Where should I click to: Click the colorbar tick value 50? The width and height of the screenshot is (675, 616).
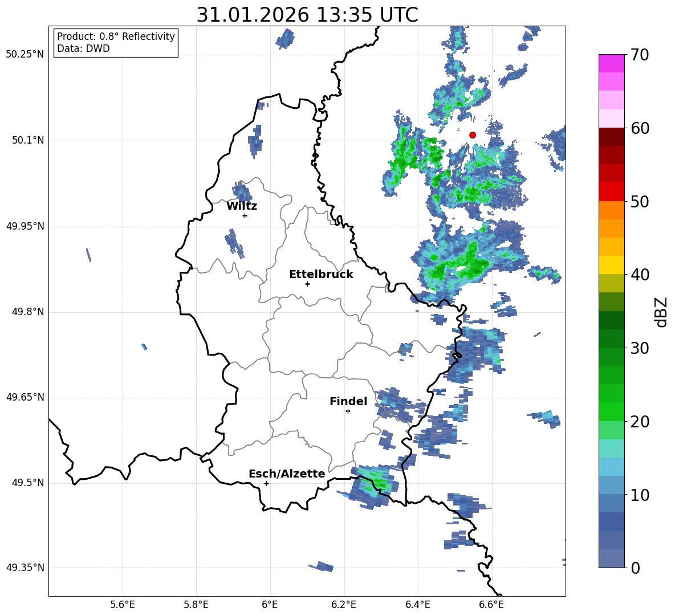pyautogui.click(x=640, y=201)
